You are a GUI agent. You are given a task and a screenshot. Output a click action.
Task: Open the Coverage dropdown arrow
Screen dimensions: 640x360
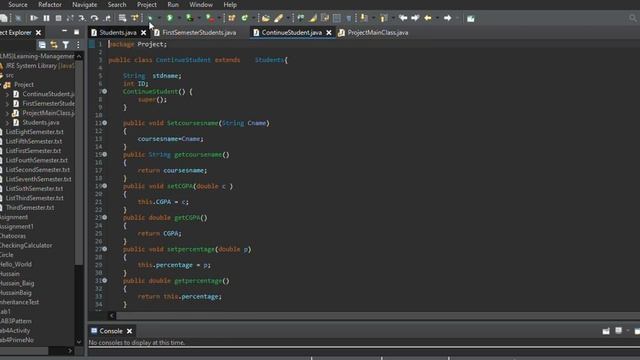(199, 18)
